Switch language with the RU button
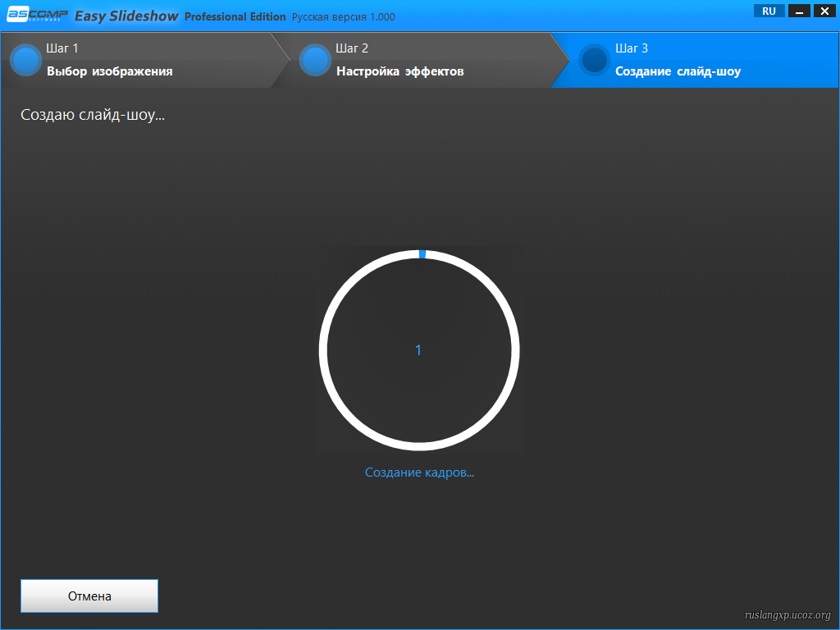Image resolution: width=840 pixels, height=630 pixels. (x=769, y=11)
